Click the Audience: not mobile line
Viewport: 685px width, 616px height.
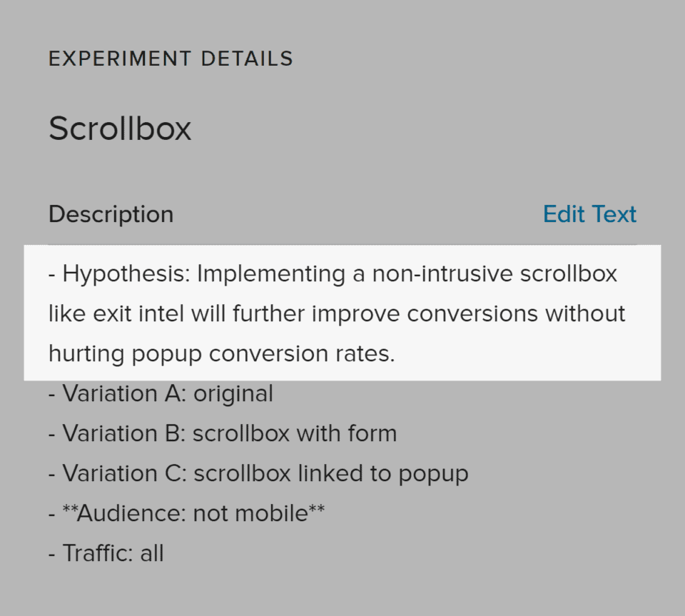coord(186,513)
